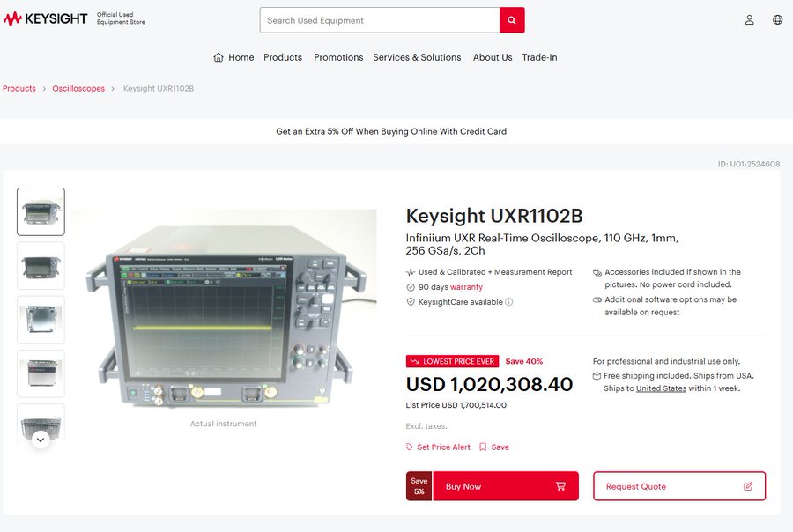Viewport: 793px width, 532px height.
Task: Click in the Search Used Equipment field
Action: pyautogui.click(x=379, y=20)
